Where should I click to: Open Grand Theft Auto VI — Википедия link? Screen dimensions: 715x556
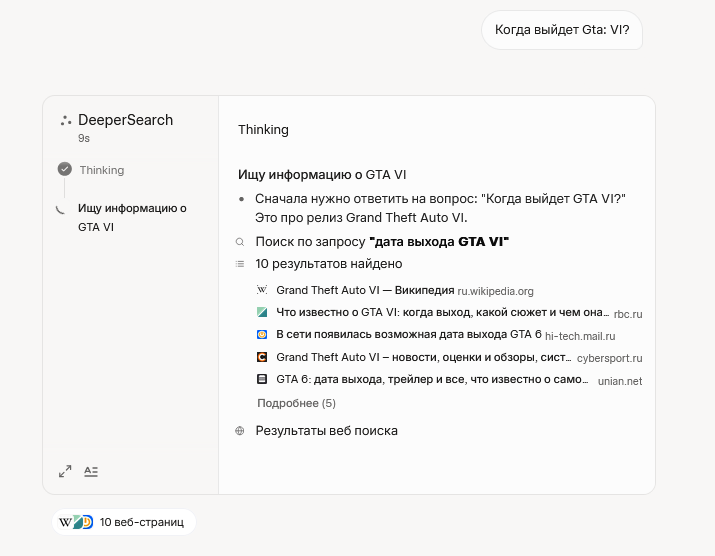(x=365, y=290)
